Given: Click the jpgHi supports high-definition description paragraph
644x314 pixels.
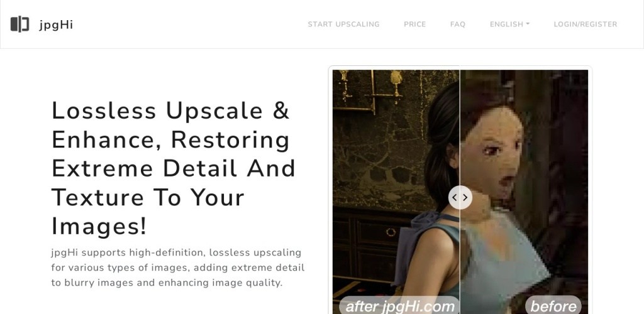Looking at the screenshot, I should [x=177, y=268].
